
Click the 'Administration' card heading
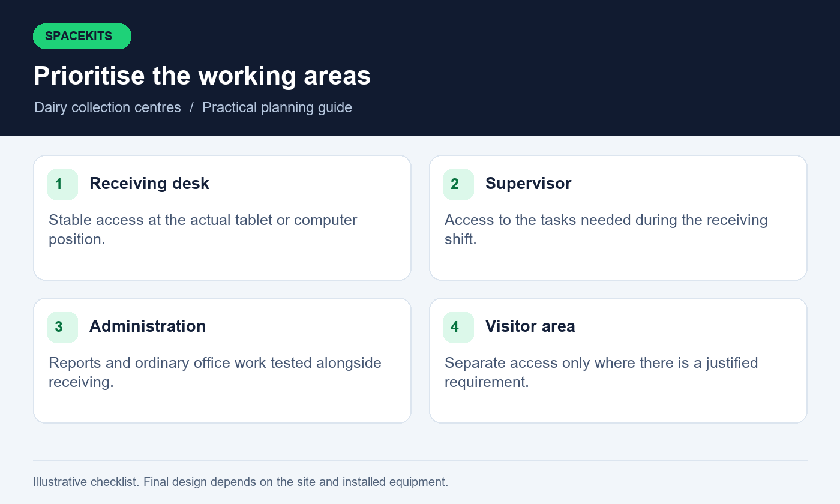pyautogui.click(x=148, y=326)
